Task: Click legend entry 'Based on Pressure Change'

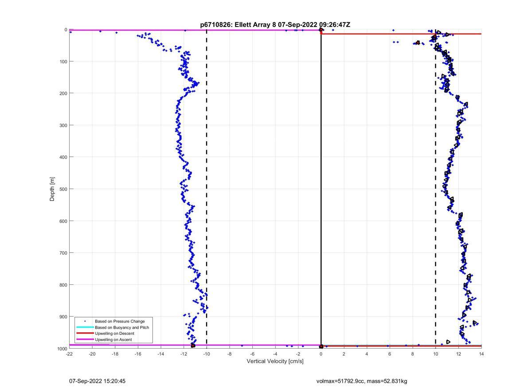Action: pos(120,321)
